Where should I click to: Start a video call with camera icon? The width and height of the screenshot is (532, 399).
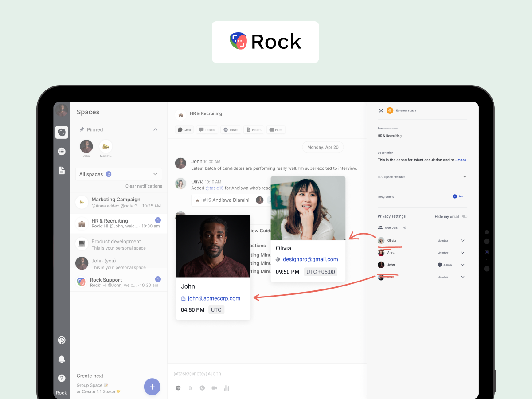(x=214, y=388)
